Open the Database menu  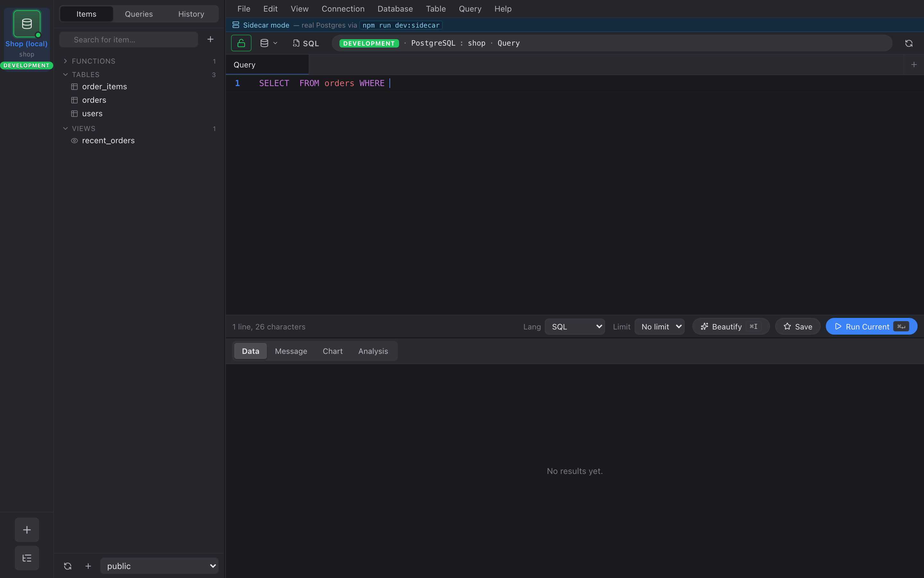(395, 8)
